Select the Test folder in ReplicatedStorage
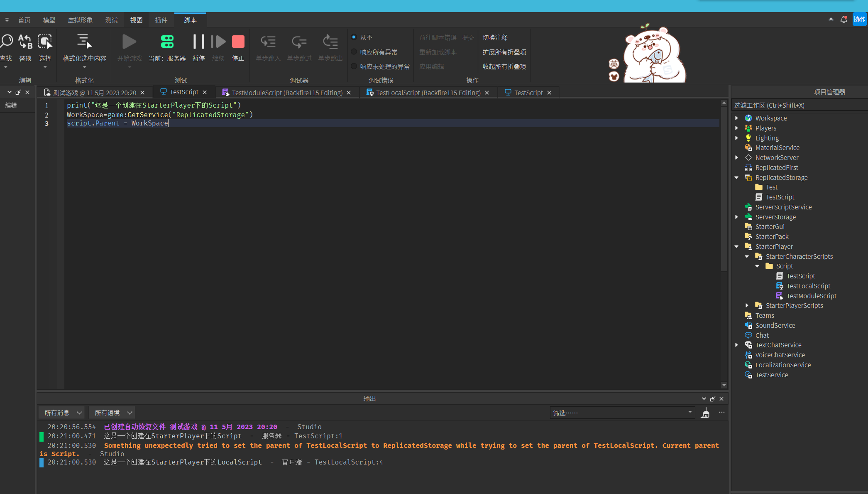The height and width of the screenshot is (494, 868). tap(771, 187)
